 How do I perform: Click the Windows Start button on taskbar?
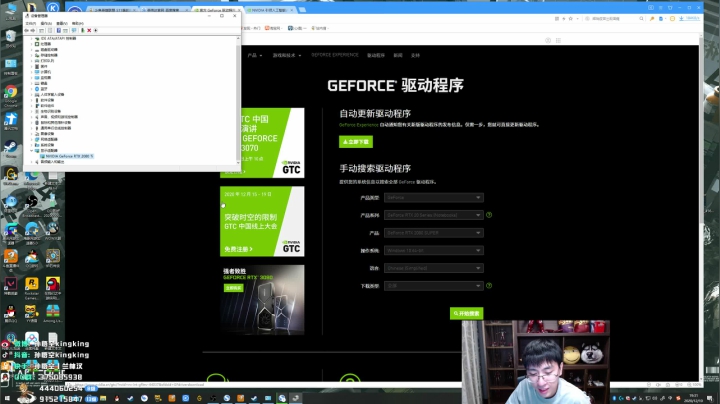7,398
